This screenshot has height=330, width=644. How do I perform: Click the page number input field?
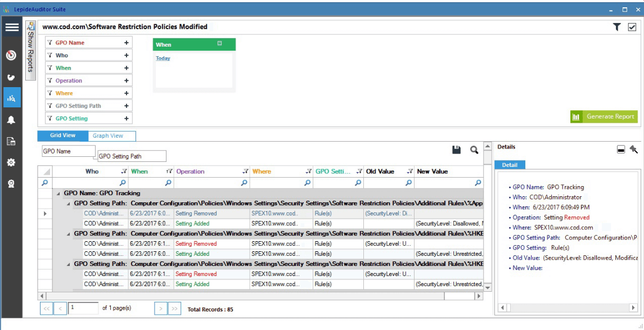[83, 308]
